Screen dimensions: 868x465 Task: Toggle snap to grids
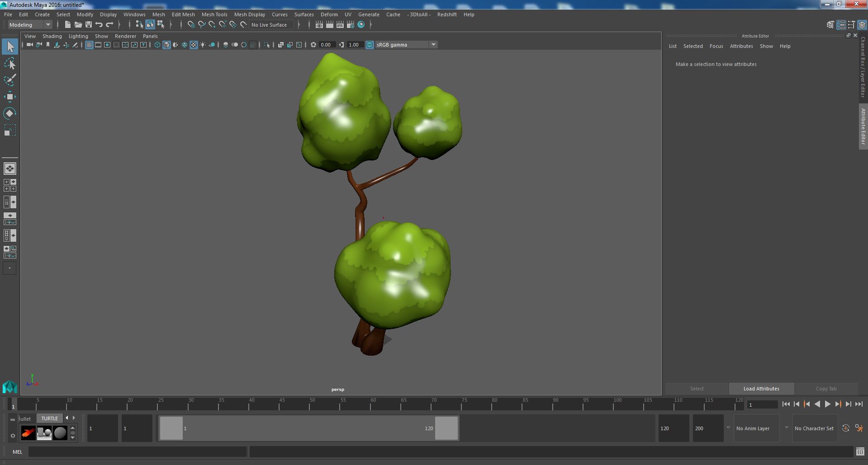[191, 25]
